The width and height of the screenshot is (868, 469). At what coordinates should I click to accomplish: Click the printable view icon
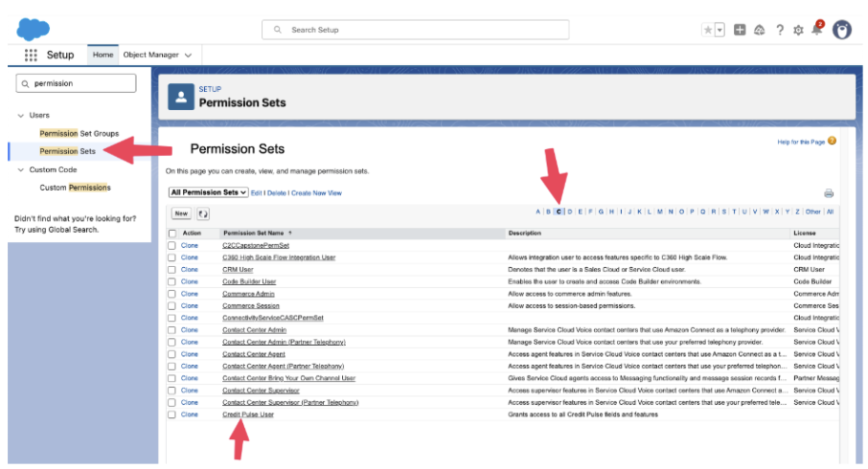(x=828, y=193)
